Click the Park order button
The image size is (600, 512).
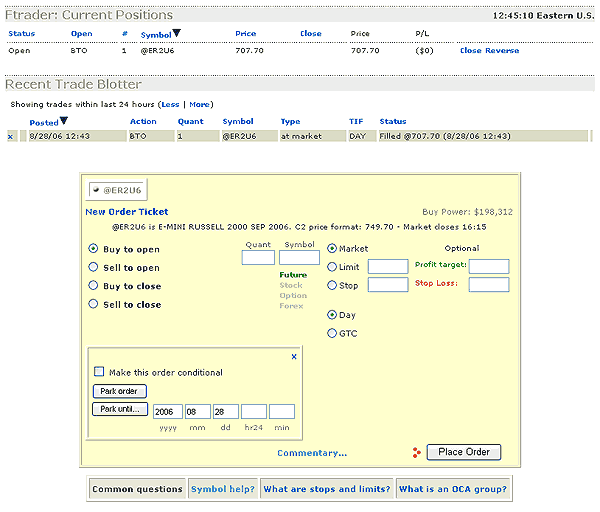tap(119, 391)
